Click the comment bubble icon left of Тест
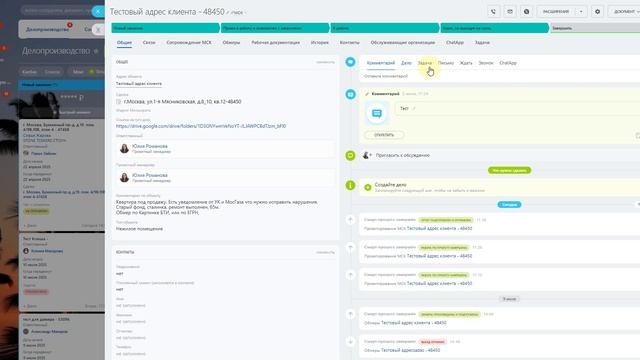 [377, 113]
